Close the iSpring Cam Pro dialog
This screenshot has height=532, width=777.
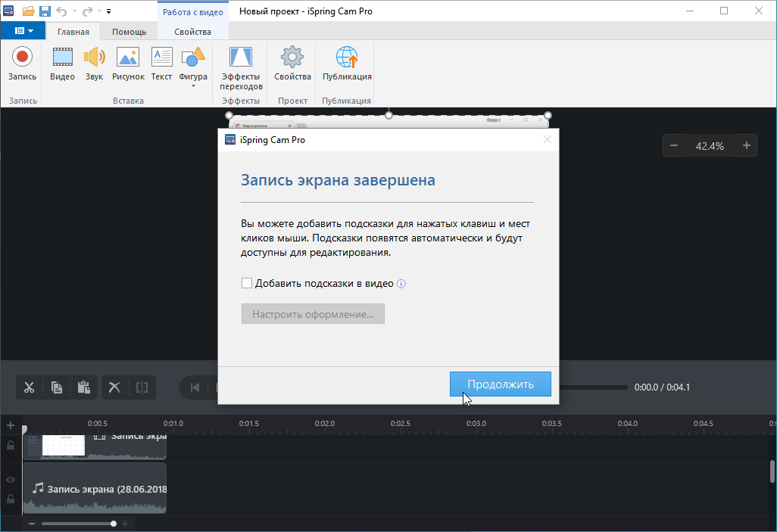click(547, 140)
